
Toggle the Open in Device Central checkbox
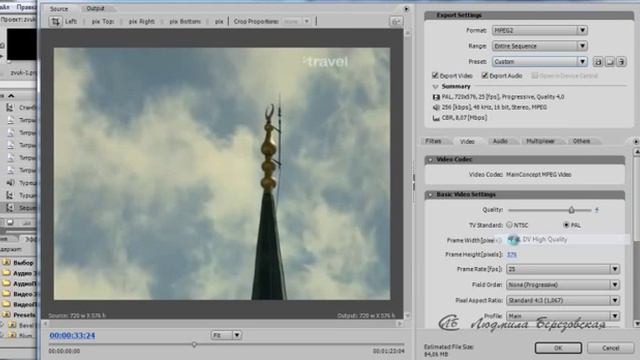point(535,76)
